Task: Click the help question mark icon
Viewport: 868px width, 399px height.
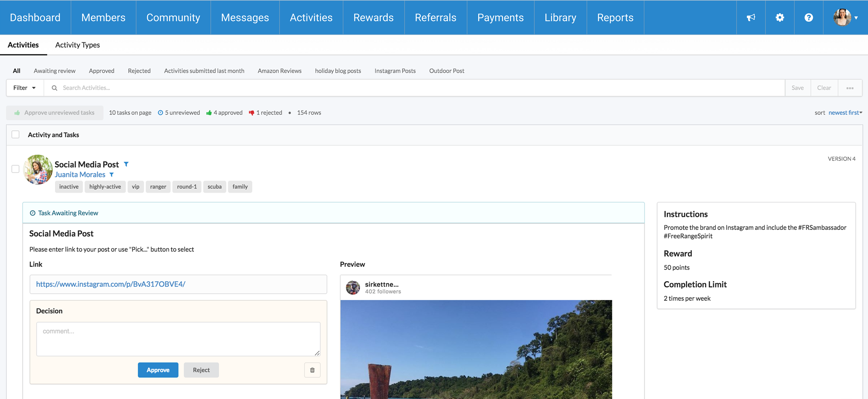Action: coord(809,18)
